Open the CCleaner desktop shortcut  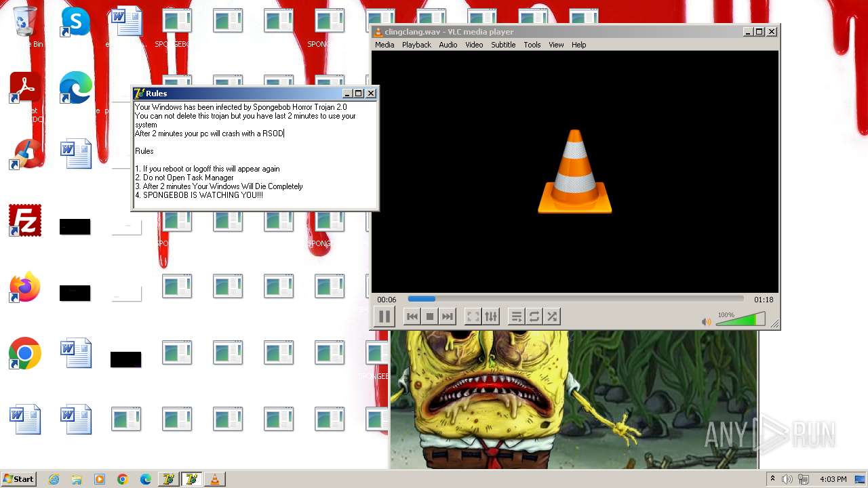25,155
